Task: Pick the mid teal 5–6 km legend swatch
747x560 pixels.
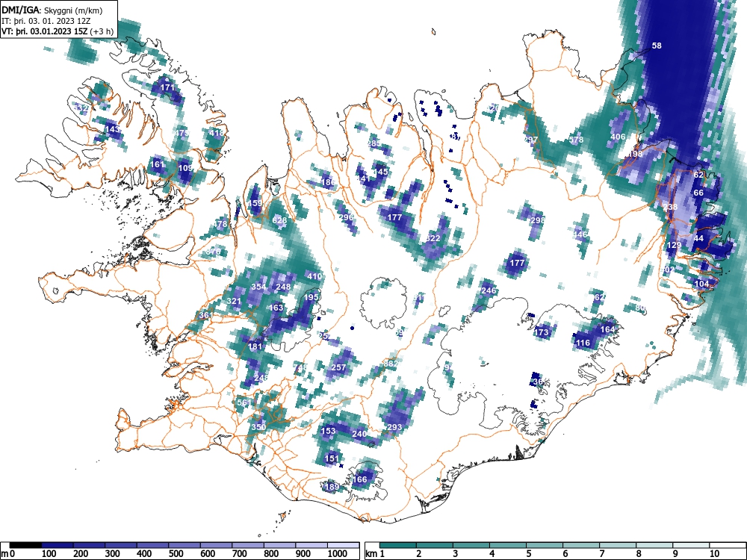Action: (545, 545)
